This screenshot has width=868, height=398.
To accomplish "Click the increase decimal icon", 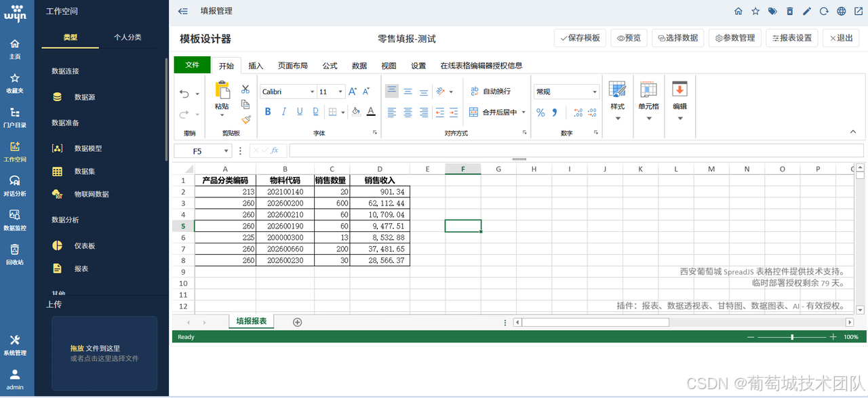I will click(x=578, y=113).
